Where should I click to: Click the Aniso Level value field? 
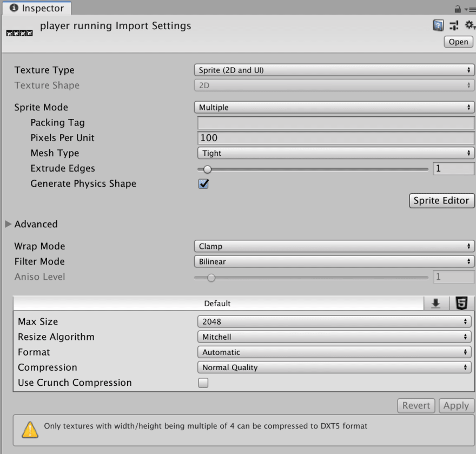click(x=453, y=277)
